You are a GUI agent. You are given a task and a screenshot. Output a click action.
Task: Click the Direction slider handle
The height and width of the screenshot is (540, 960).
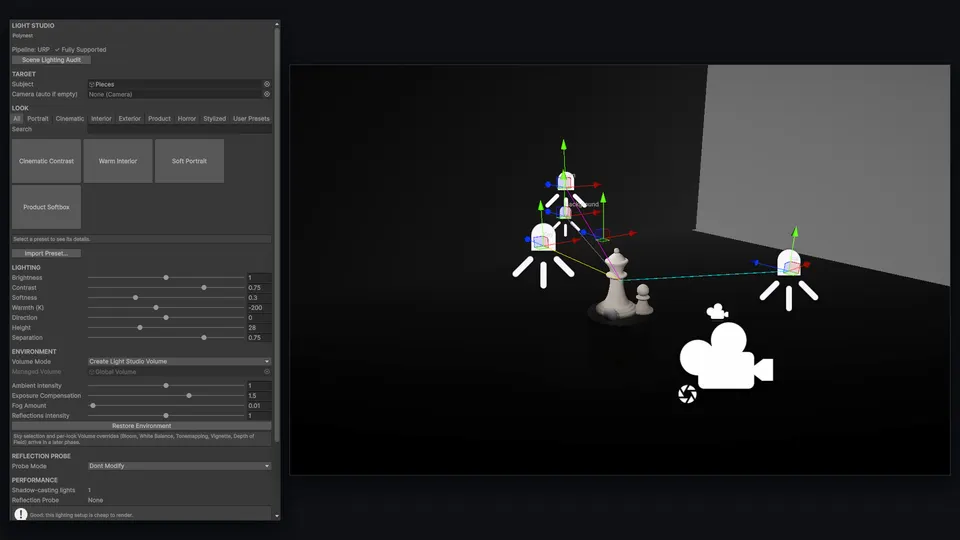coord(166,318)
